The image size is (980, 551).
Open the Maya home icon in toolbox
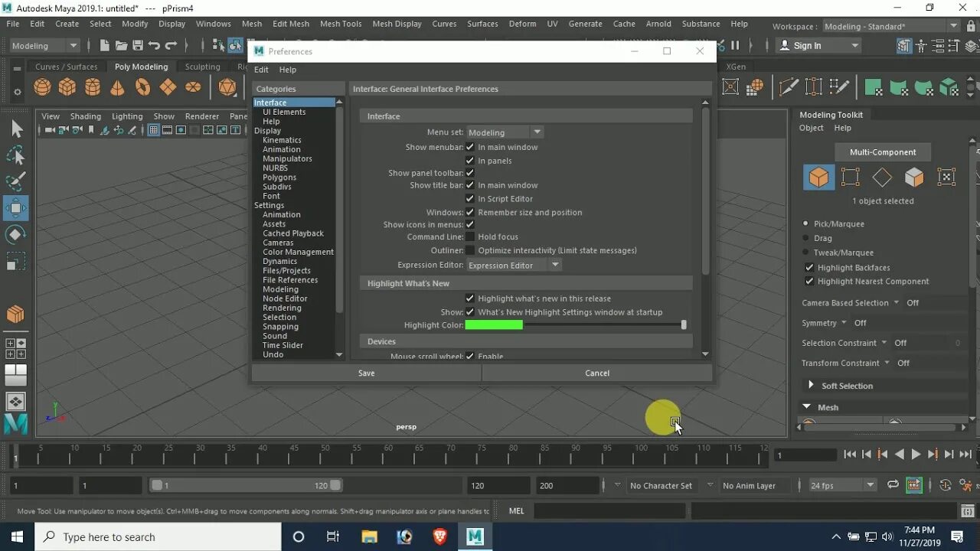tap(16, 423)
